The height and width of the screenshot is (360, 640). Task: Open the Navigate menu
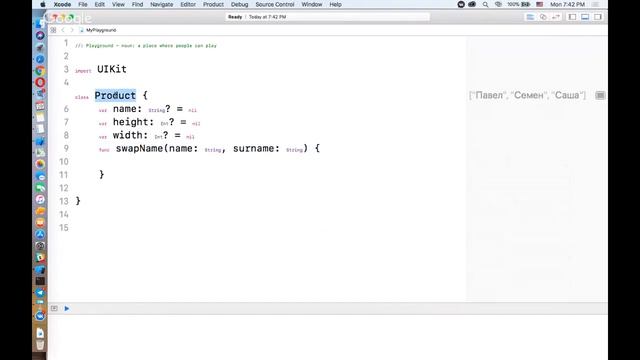[162, 4]
